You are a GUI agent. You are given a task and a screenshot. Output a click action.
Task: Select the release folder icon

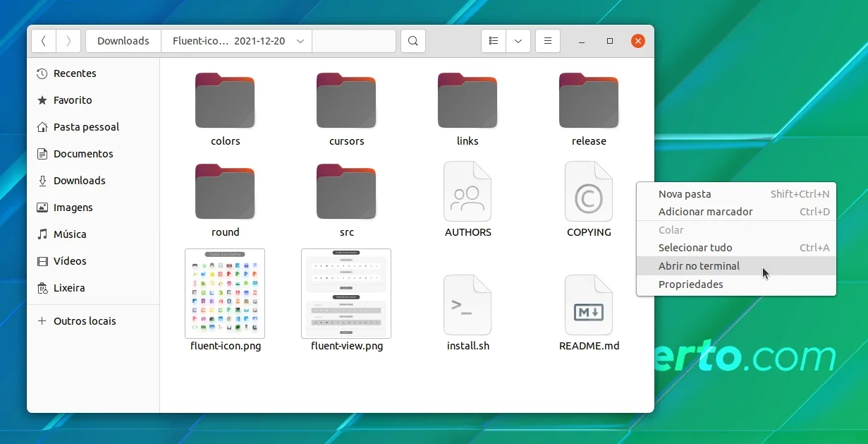tap(589, 100)
